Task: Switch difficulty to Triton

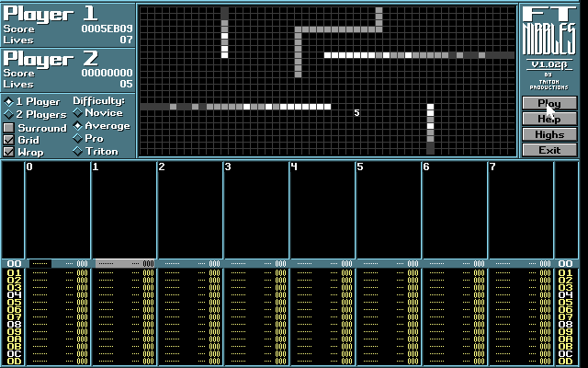Action: tap(77, 151)
